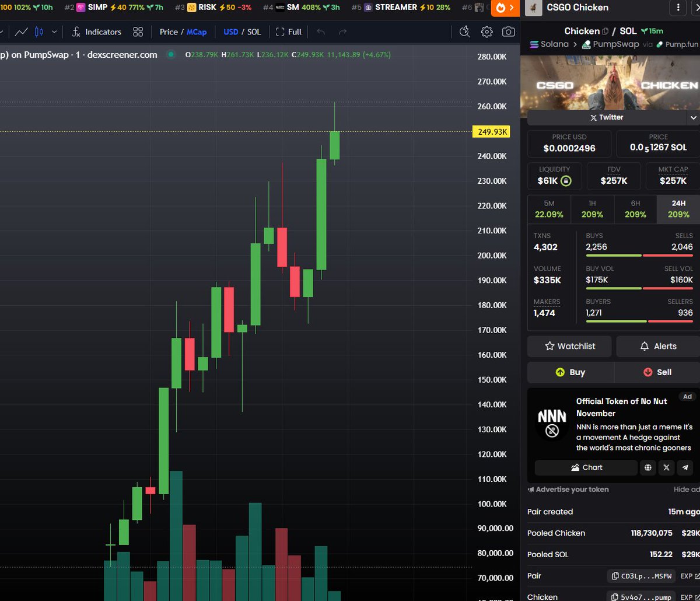This screenshot has height=601, width=700.
Task: Click the green Buy button
Action: (x=570, y=372)
